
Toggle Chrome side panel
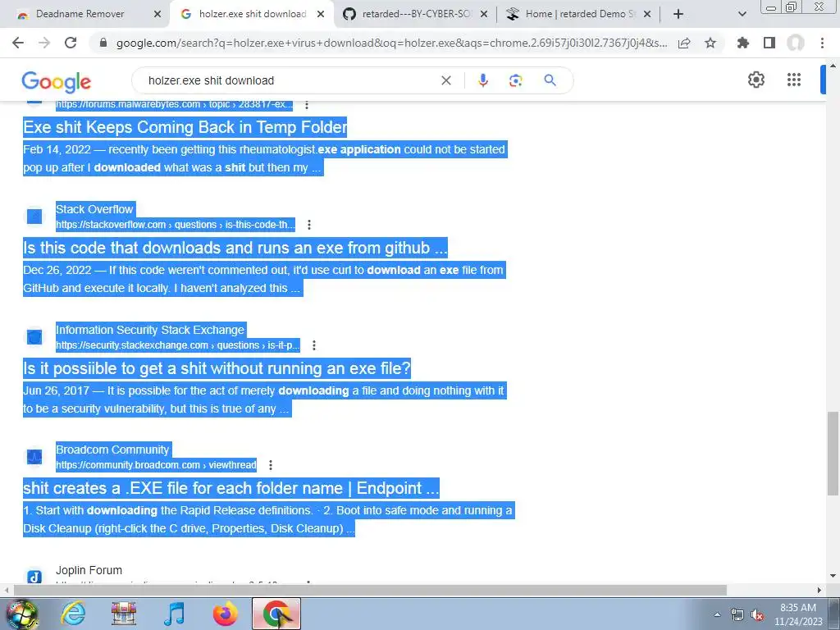pos(769,43)
